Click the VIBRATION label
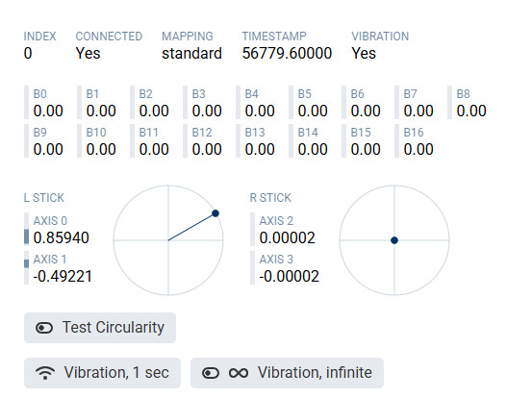The image size is (532, 398). coord(380,37)
